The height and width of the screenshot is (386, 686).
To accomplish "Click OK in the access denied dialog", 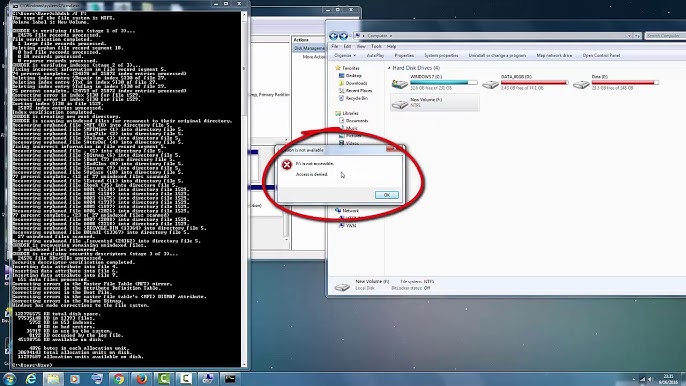I will pos(387,195).
